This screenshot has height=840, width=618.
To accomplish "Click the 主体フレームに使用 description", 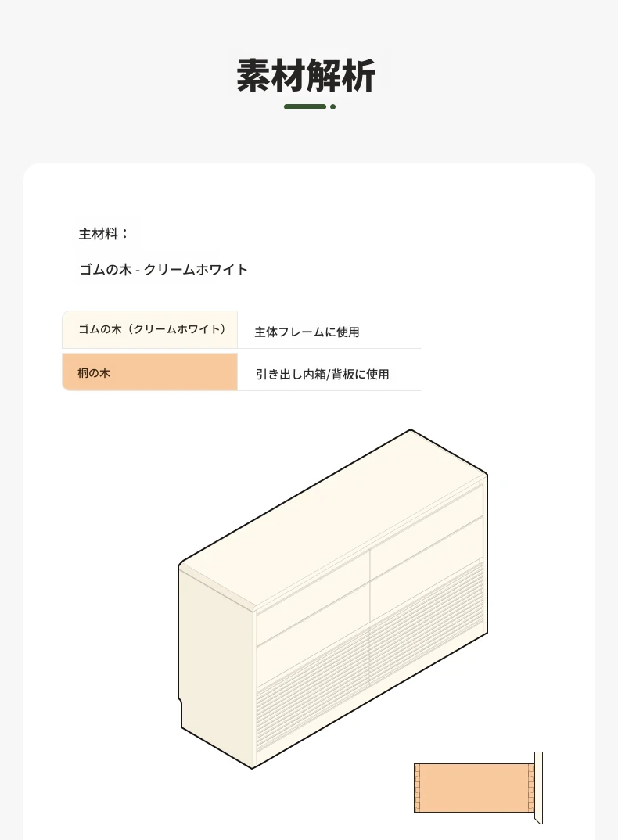I will tap(307, 332).
